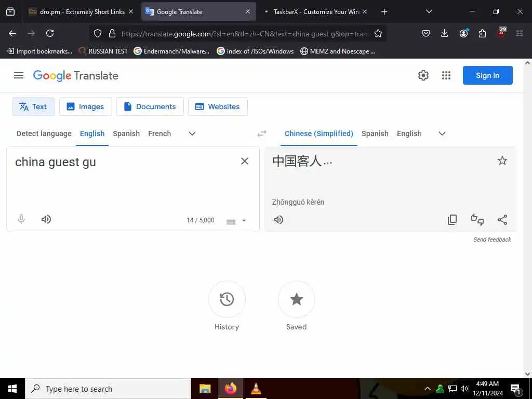Open Firefox extensions panel
Screen dimensions: 532x399
[x=482, y=33]
